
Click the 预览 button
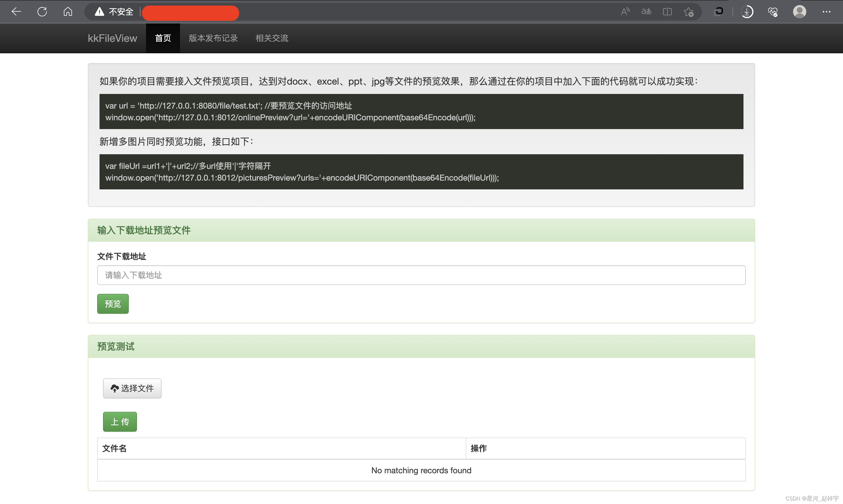113,304
